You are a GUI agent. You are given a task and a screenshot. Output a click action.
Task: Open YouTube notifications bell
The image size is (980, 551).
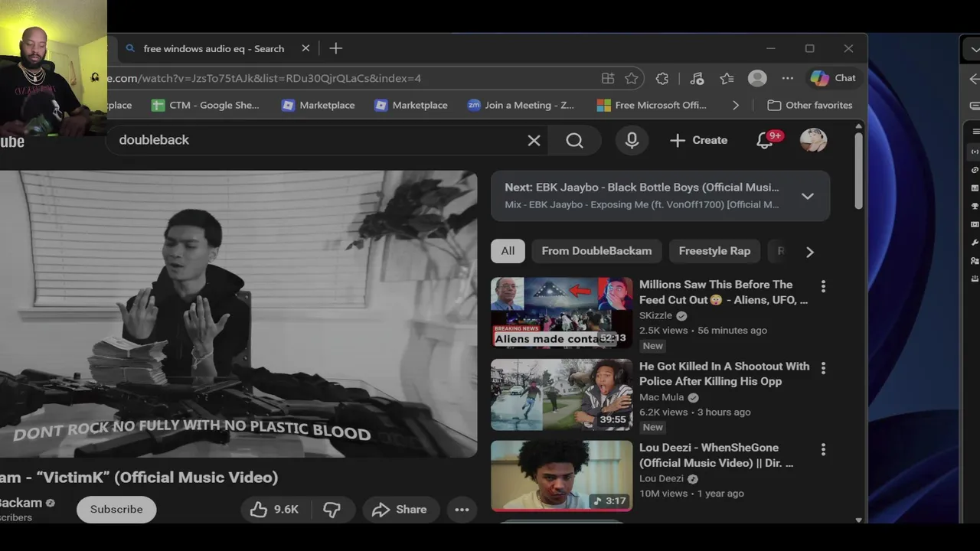tap(765, 140)
